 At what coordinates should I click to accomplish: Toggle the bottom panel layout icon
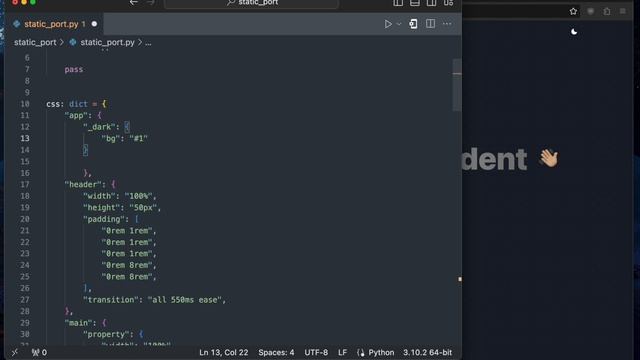pyautogui.click(x=415, y=3)
